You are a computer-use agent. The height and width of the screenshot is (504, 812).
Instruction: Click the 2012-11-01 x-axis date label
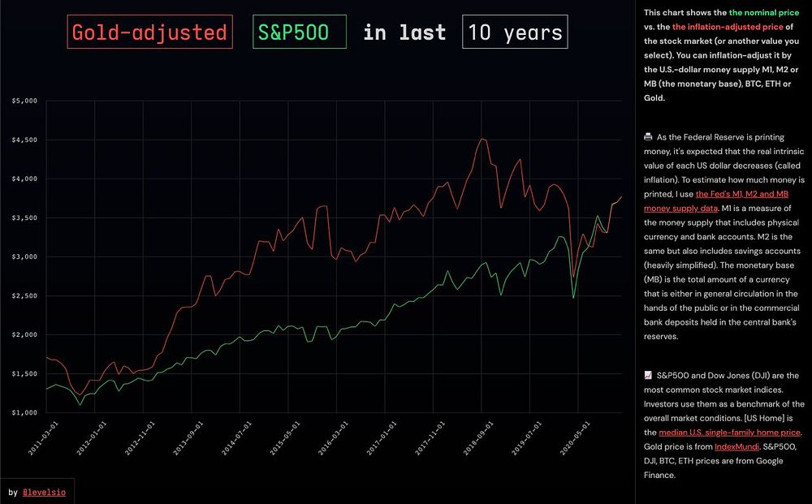click(140, 438)
